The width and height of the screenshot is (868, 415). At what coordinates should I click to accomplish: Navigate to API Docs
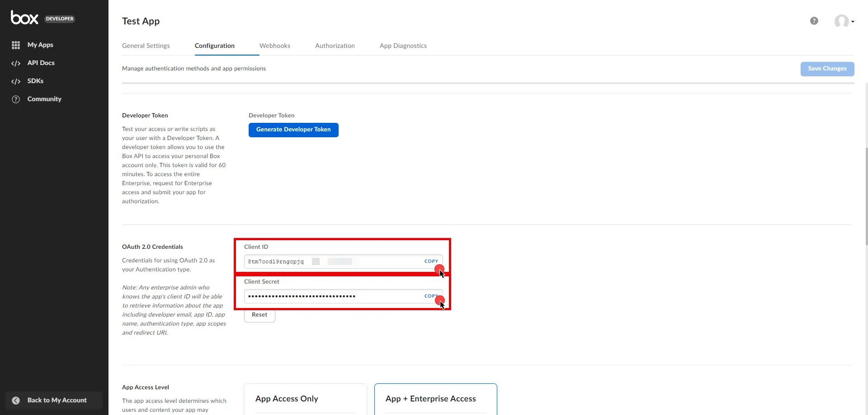pos(41,63)
